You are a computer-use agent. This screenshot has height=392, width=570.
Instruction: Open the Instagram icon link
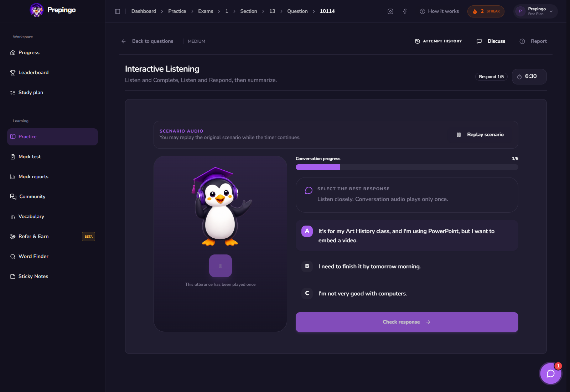click(390, 11)
